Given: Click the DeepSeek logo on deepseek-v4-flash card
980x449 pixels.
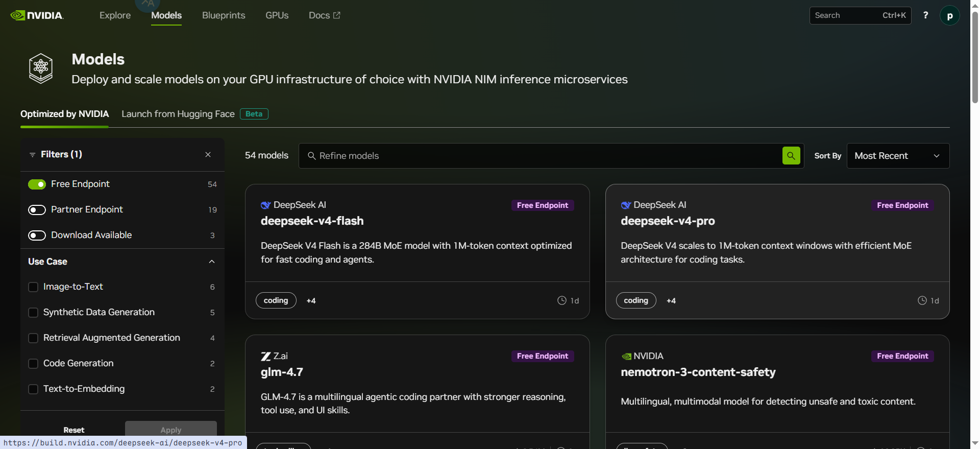Looking at the screenshot, I should (265, 205).
